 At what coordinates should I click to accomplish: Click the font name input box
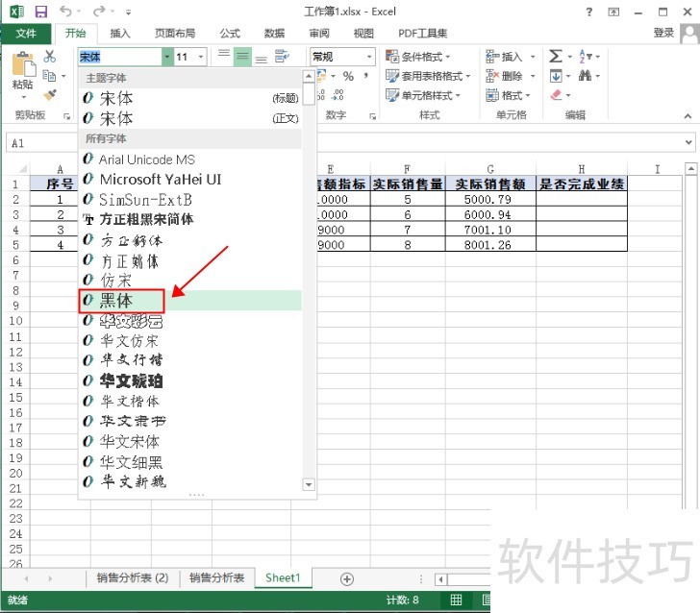(119, 57)
